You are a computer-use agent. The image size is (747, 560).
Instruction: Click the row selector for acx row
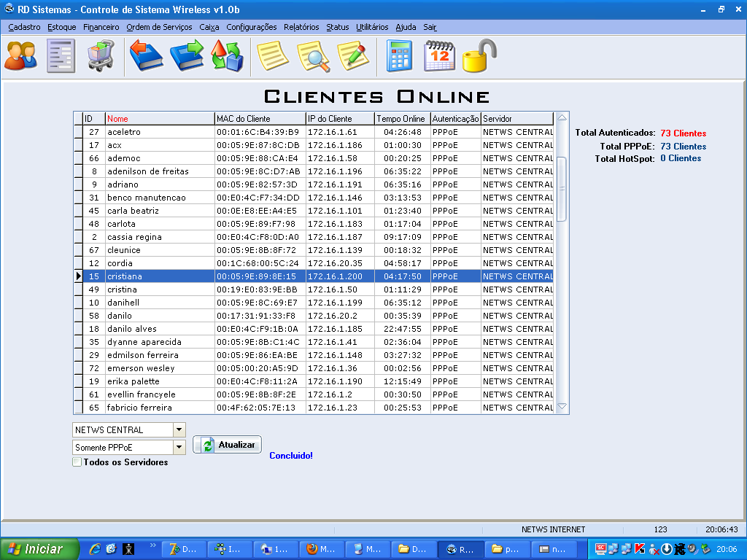[79, 145]
